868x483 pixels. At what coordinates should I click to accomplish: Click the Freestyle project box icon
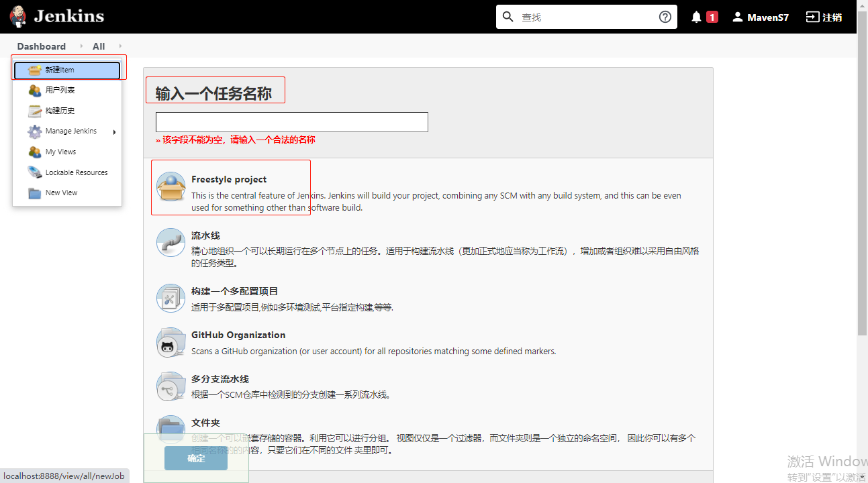171,186
